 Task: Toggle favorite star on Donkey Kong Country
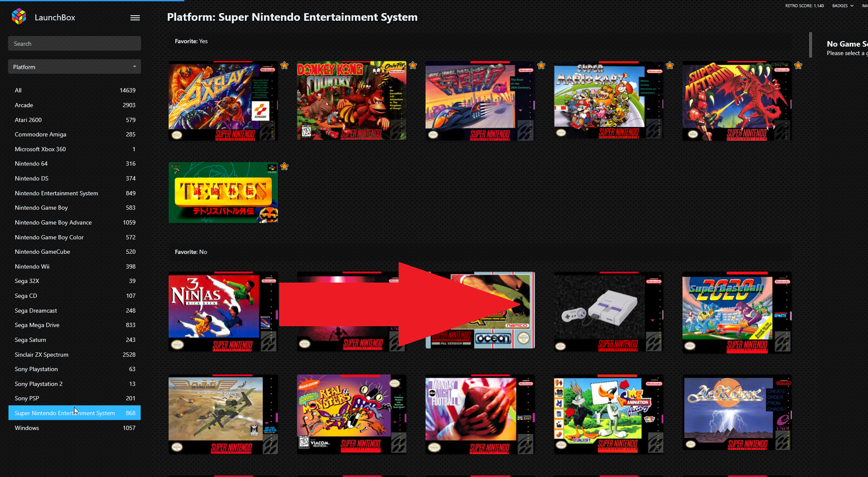[x=413, y=66]
